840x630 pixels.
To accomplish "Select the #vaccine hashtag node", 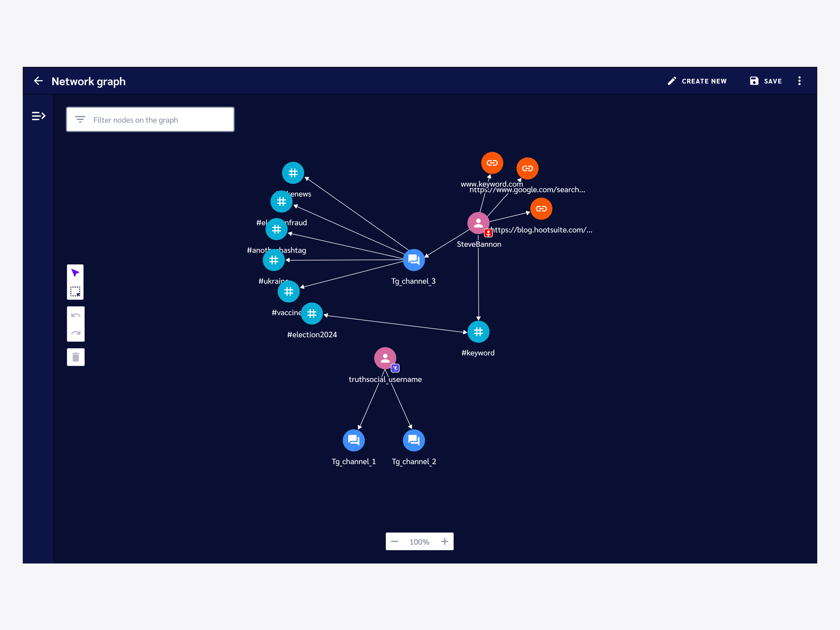I will pyautogui.click(x=289, y=292).
